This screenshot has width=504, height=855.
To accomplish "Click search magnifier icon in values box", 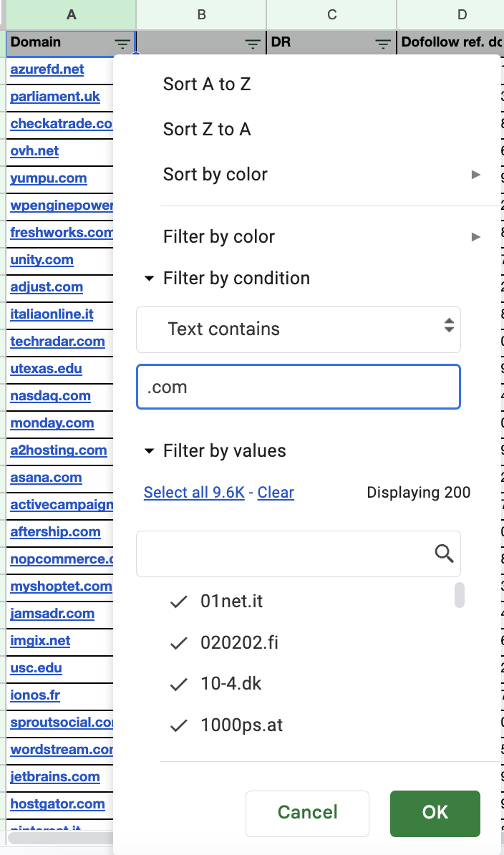I will pos(444,554).
